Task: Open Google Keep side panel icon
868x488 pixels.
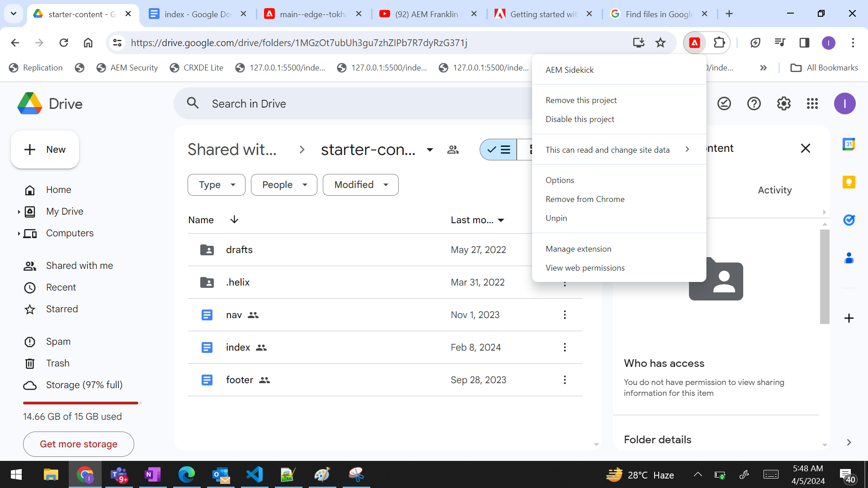Action: click(849, 182)
